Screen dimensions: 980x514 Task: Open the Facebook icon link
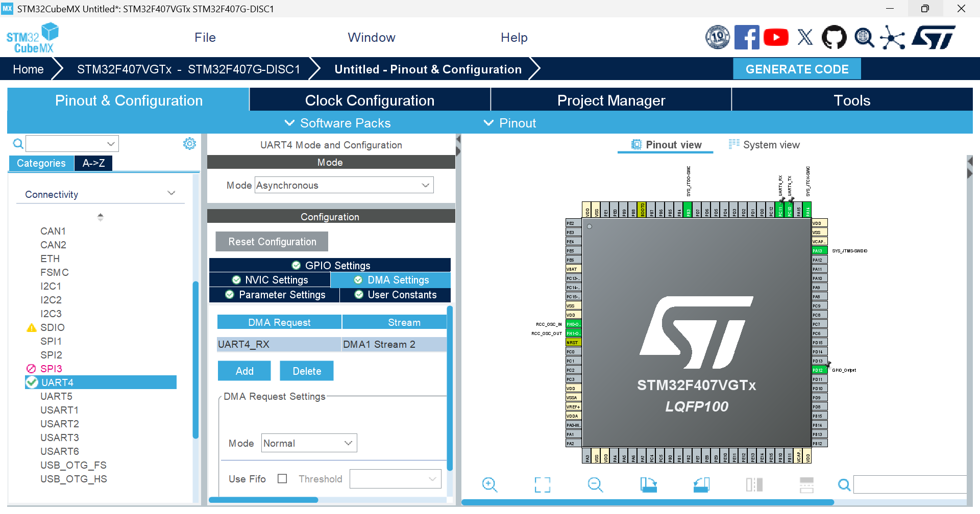[747, 37]
